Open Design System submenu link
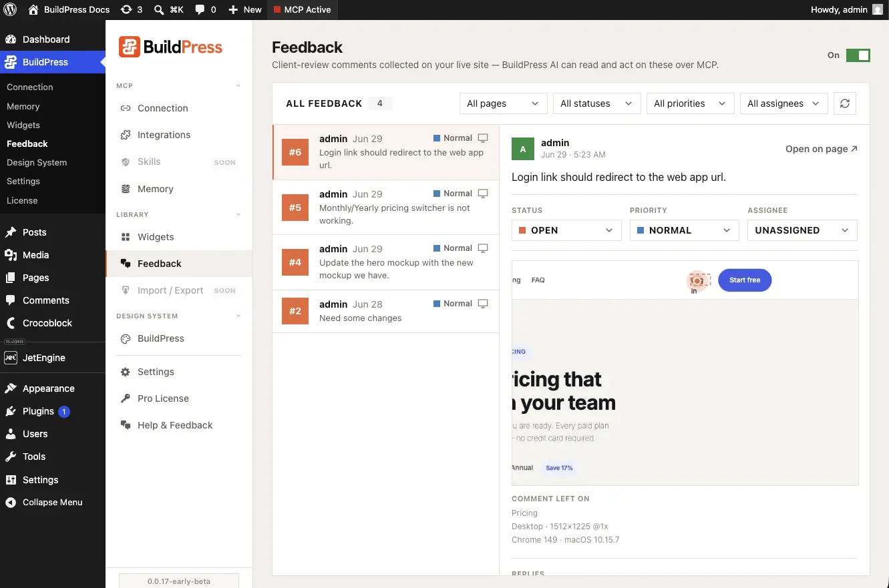Screen dimensions: 889x588 [x=37, y=162]
